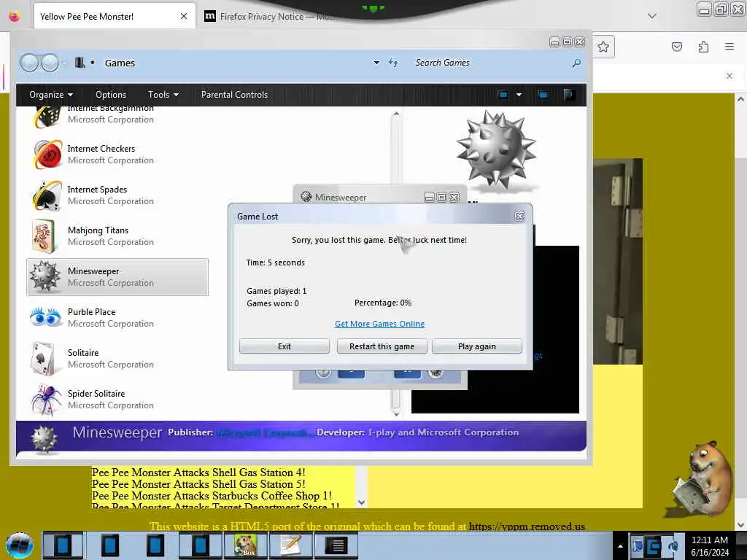This screenshot has width=747, height=560.
Task: Click the search magnifier in Games window
Action: 576,63
